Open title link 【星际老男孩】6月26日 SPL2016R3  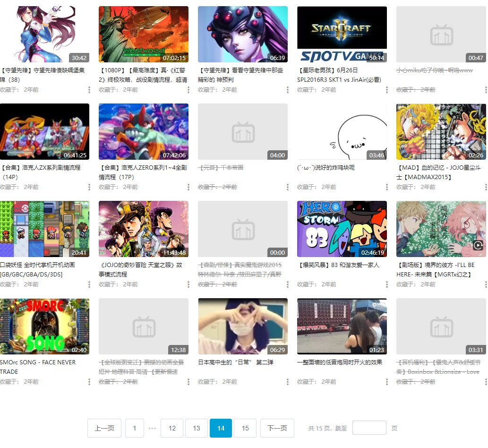(339, 75)
